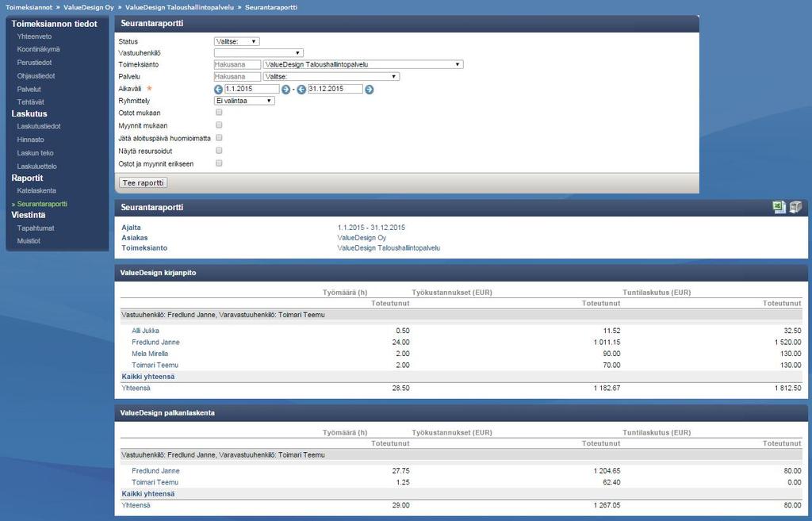Click Asiakas value ValueDesign Oy
This screenshot has width=812, height=521.
tap(362, 238)
